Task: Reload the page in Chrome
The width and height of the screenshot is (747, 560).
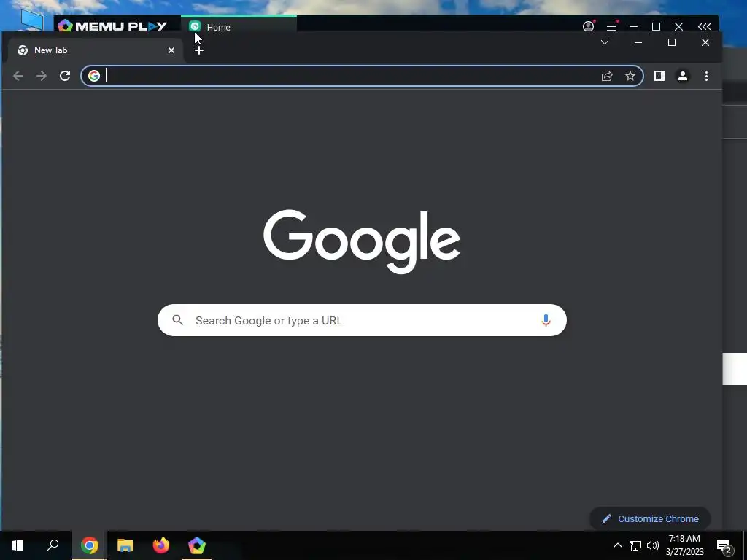Action: click(x=65, y=76)
